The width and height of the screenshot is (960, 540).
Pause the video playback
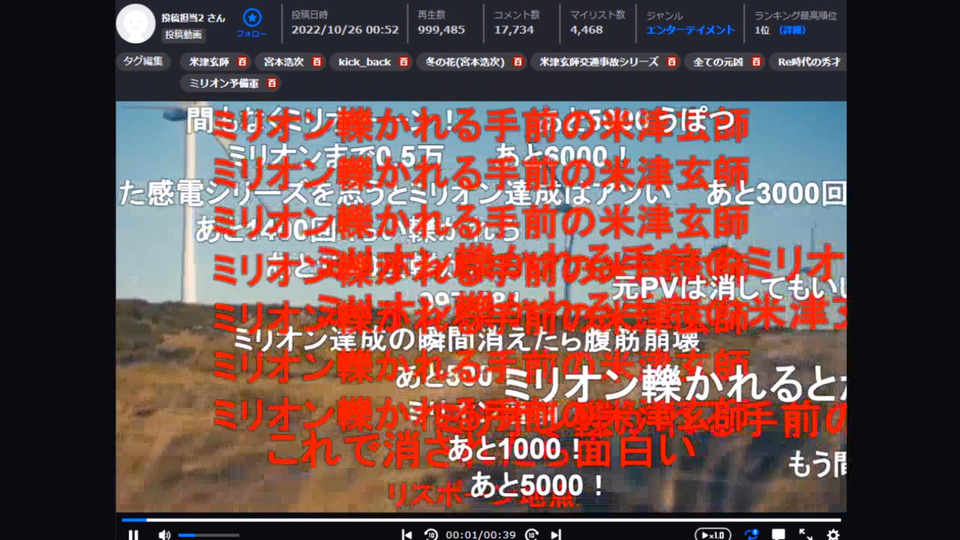pos(133,534)
